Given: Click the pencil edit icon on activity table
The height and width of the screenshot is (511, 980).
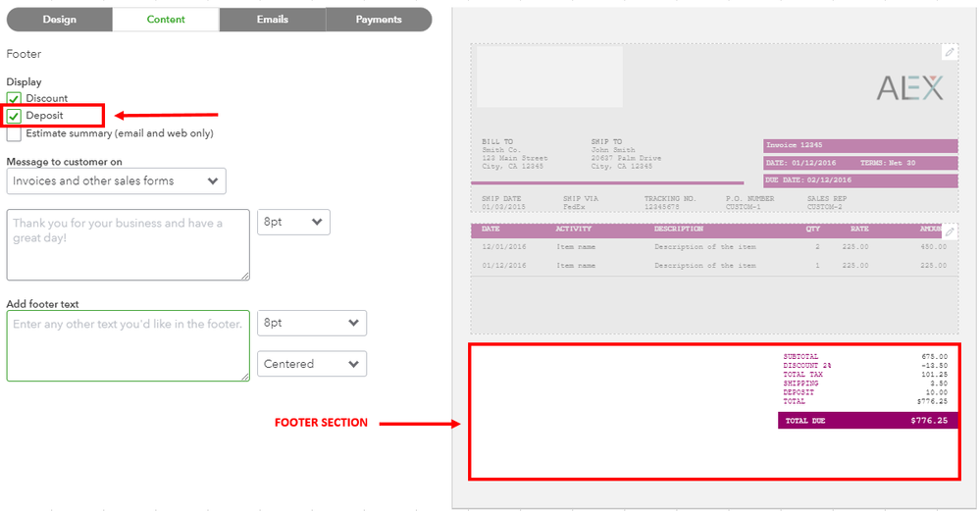Looking at the screenshot, I should [x=950, y=231].
